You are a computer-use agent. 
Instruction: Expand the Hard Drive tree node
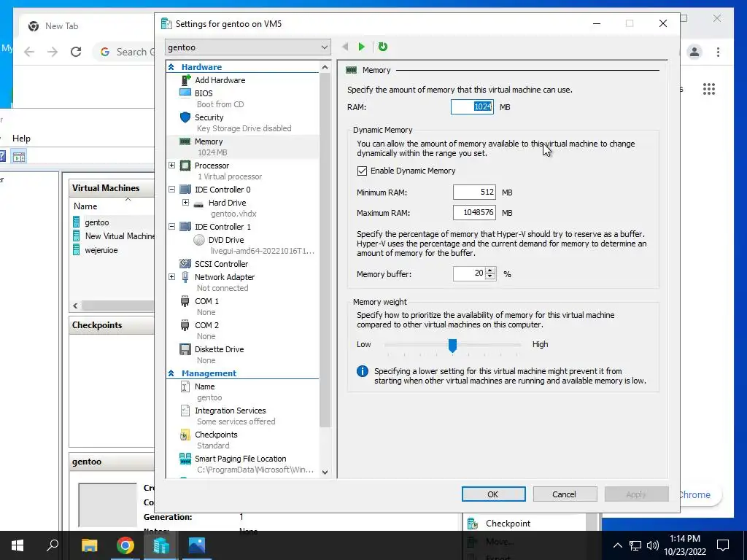tap(185, 203)
